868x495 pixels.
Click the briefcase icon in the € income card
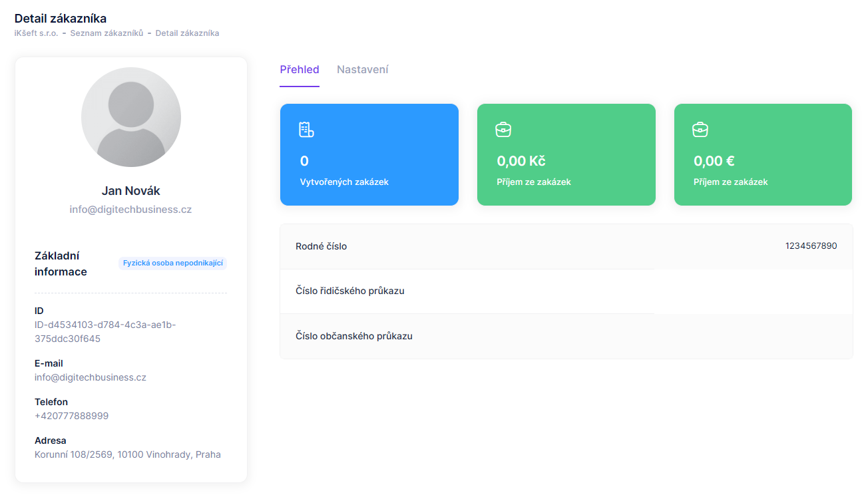tap(700, 130)
